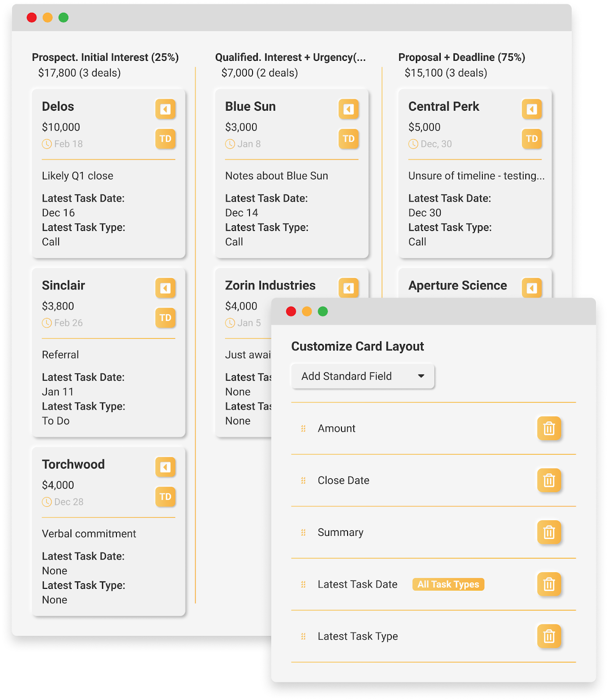608x700 pixels.
Task: Close the Customize Card Layout window
Action: [291, 311]
